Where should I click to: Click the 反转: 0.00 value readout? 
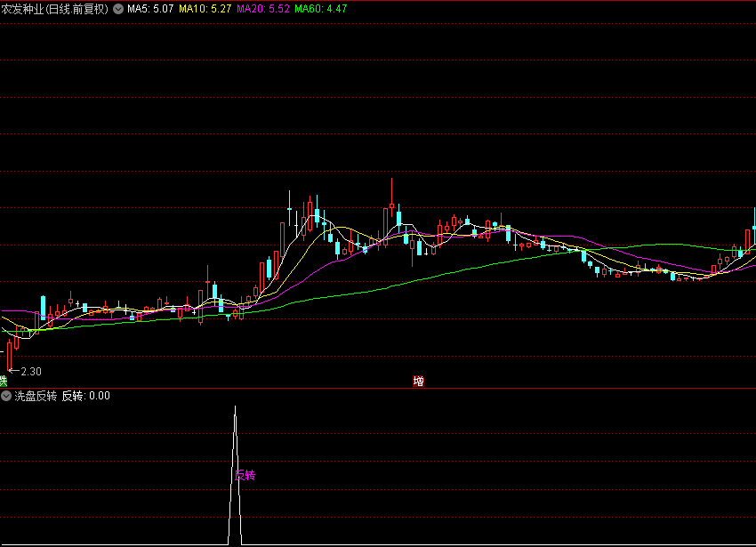click(x=85, y=396)
